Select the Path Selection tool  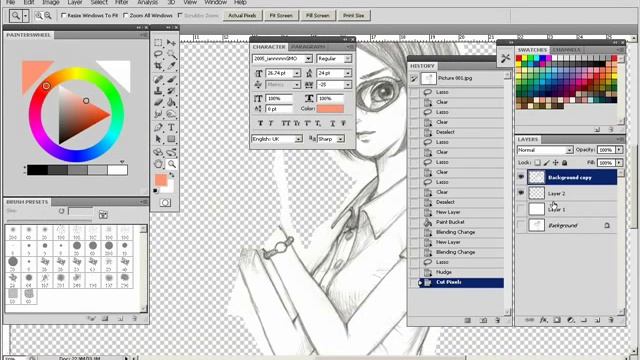[158, 139]
